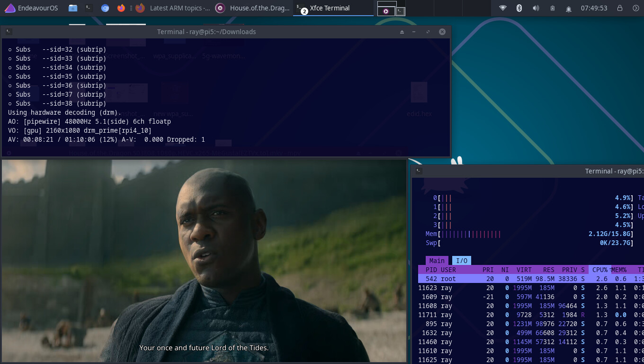Screen dimensions: 644x364
Task: Click the "Using hardware decoding (drm)." line
Action: click(65, 112)
